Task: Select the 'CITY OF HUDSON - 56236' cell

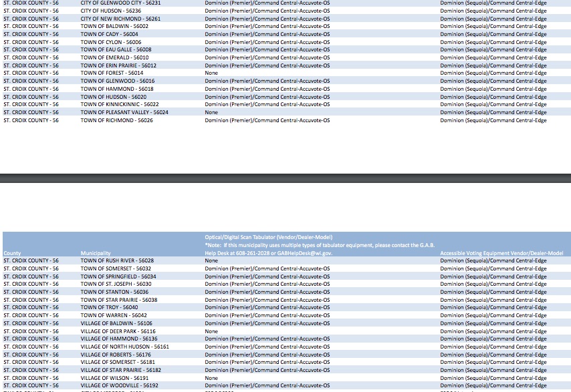Action: click(111, 11)
